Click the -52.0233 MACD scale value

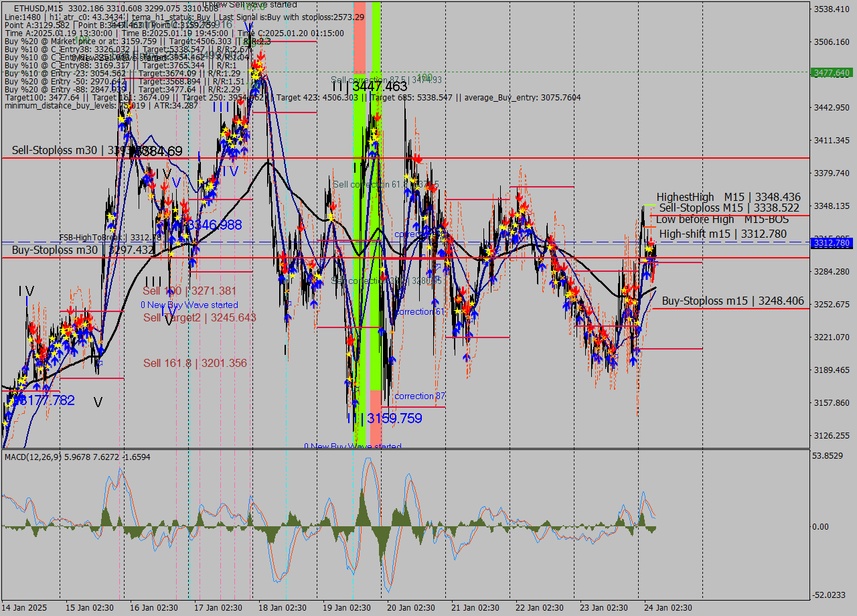tap(829, 595)
